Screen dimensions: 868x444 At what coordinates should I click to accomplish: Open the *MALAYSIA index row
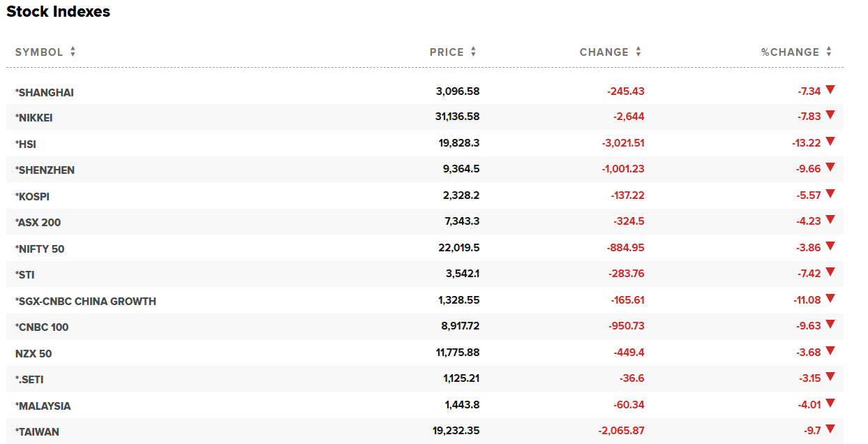(43, 406)
